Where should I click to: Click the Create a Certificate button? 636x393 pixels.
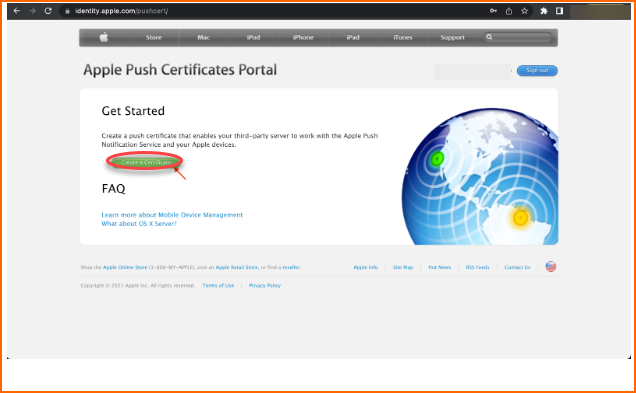[x=145, y=162]
